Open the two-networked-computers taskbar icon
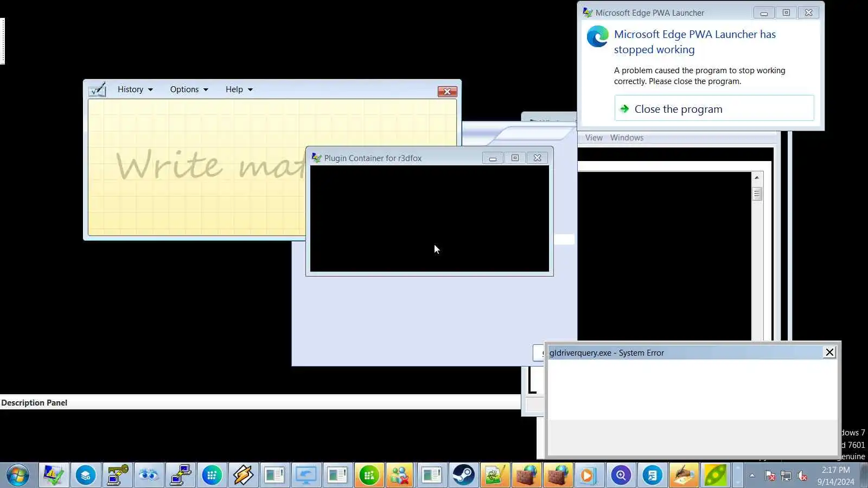Screen dimensions: 868x488 point(180,476)
